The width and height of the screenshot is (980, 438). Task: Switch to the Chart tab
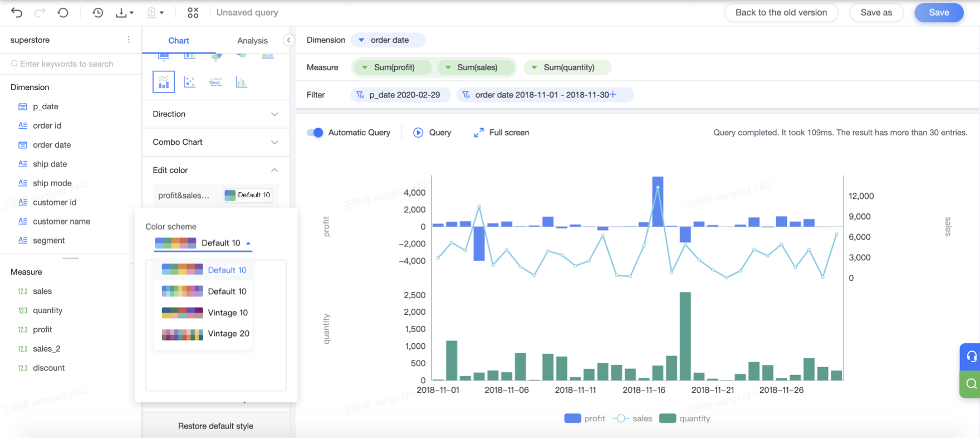(179, 41)
